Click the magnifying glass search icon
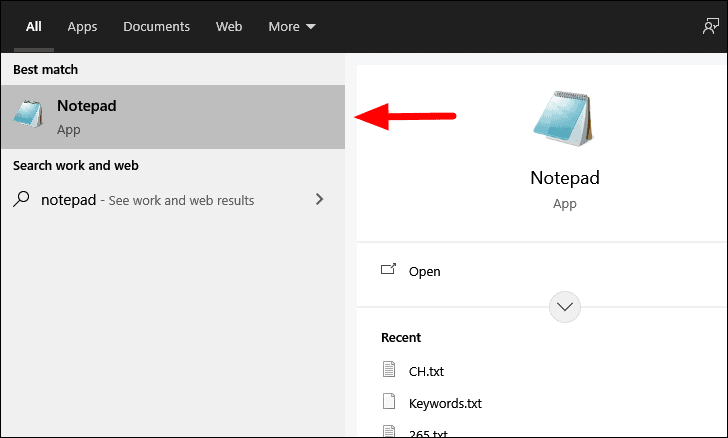728x438 pixels. click(21, 199)
